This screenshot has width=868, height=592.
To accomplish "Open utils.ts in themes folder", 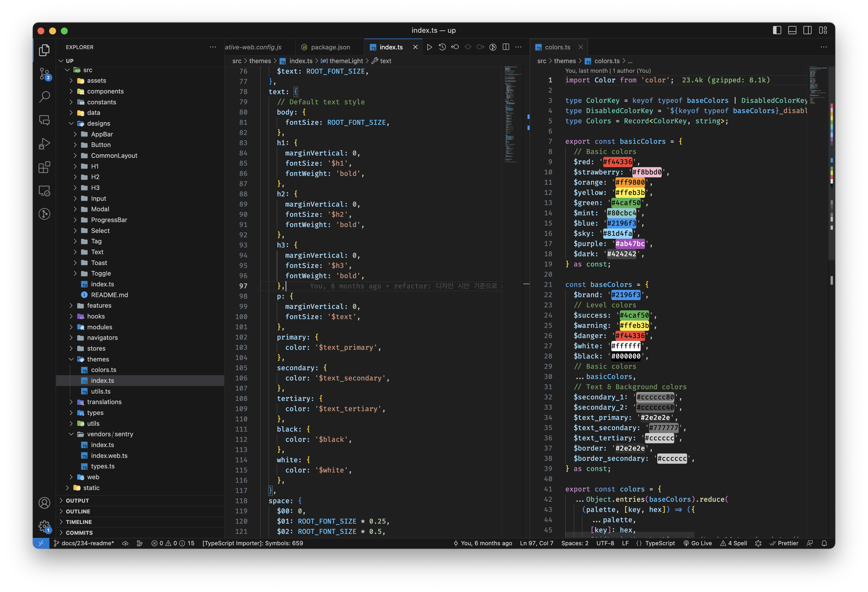I will pyautogui.click(x=101, y=392).
